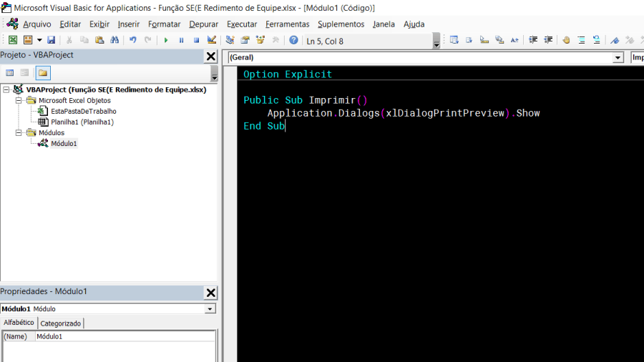The width and height of the screenshot is (644, 362).
Task: Open the Módulo1 properties object dropdown
Action: point(210,308)
